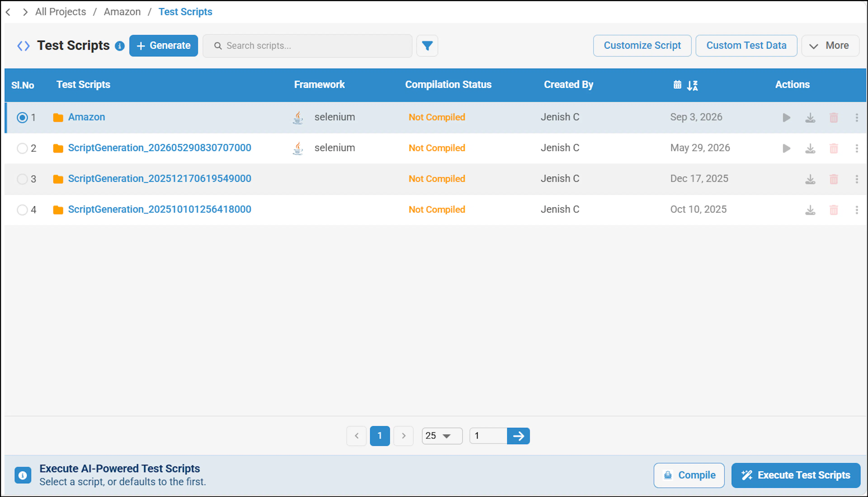Delete ScriptGeneration_202605290830707000
Viewport: 868px width, 497px height.
pos(833,148)
